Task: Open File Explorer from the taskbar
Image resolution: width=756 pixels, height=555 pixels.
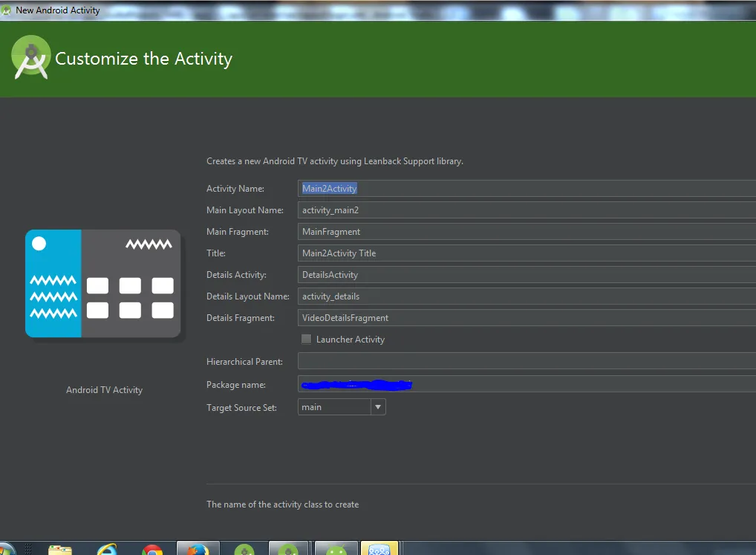Action: point(60,550)
